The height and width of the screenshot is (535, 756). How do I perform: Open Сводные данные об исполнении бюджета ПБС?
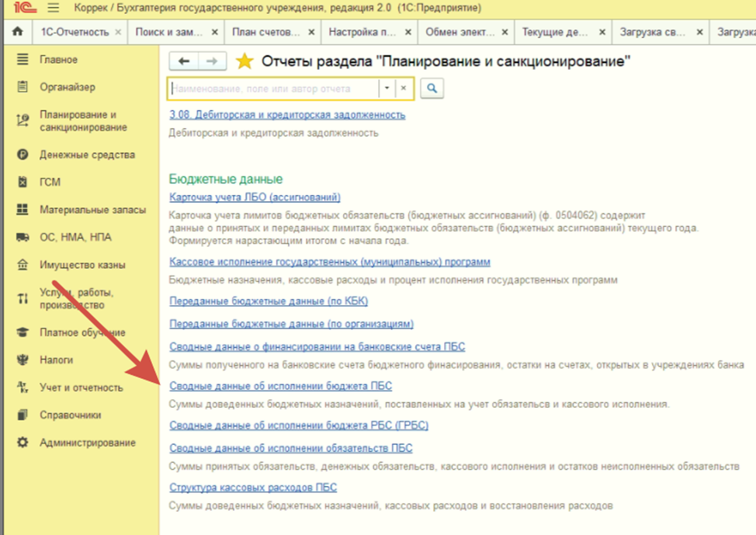tap(281, 385)
